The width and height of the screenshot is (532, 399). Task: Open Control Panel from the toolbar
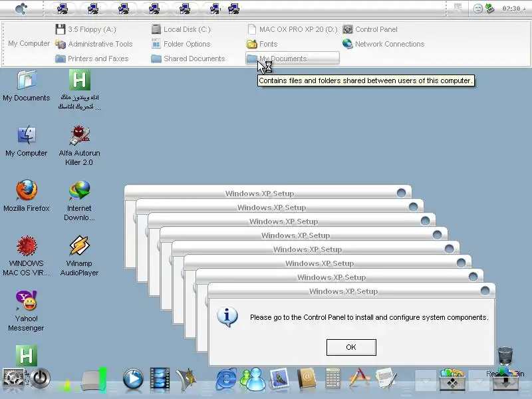(x=370, y=29)
